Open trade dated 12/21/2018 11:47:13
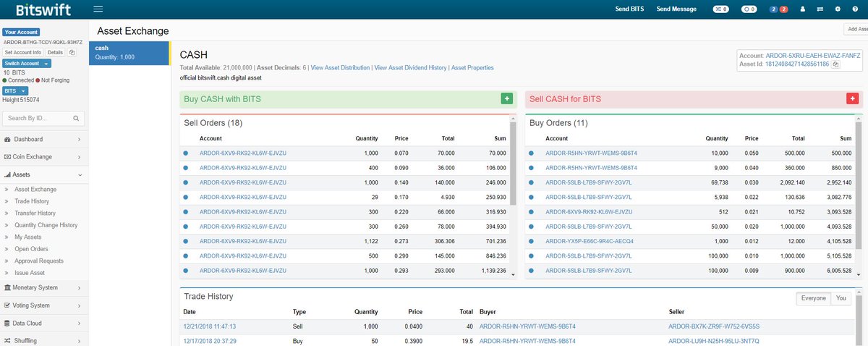868x346 pixels. click(210, 326)
